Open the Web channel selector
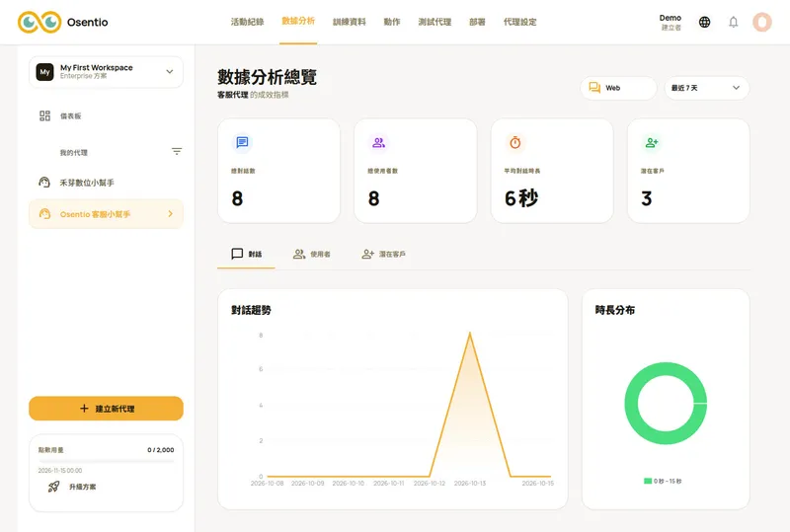This screenshot has width=790, height=532. 618,88
